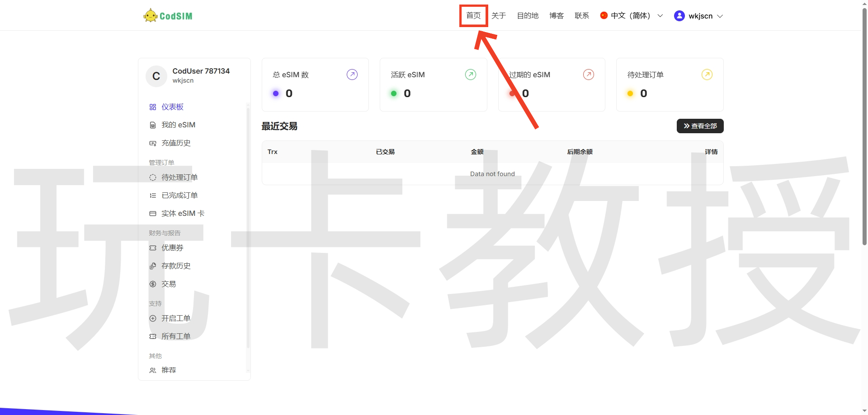
Task: Click the arrow icon on 总 eSIM 数 card
Action: coord(352,75)
